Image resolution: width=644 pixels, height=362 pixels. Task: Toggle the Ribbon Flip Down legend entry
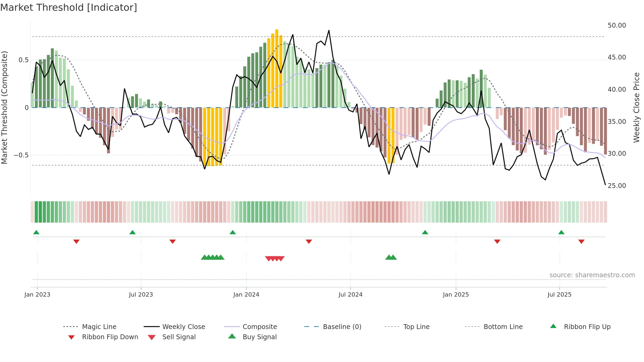103,337
